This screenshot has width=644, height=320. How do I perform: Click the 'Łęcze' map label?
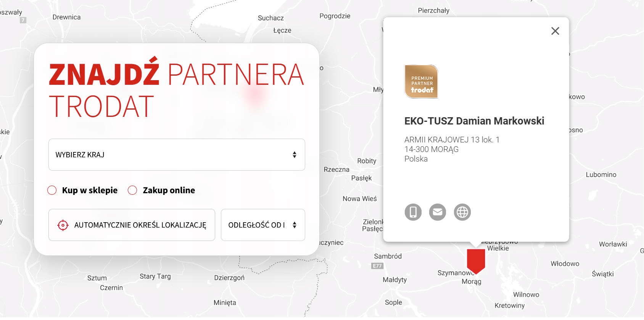pos(282,30)
